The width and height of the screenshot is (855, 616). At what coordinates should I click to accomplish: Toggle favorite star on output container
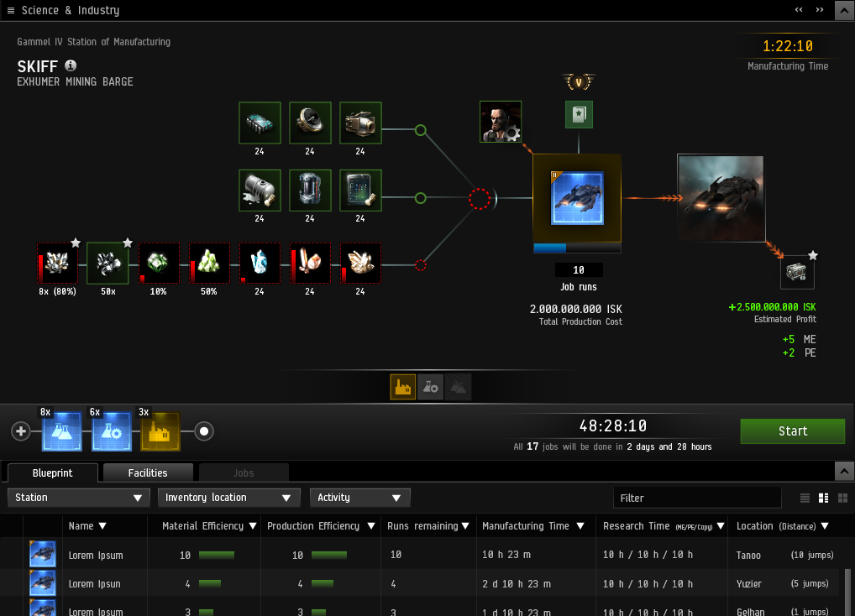click(813, 255)
